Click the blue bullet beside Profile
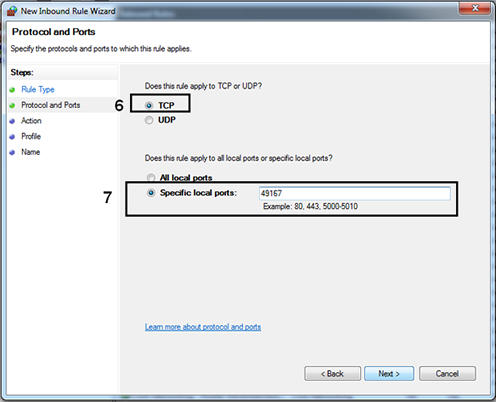Viewport: 496px width, 402px height. pos(12,137)
